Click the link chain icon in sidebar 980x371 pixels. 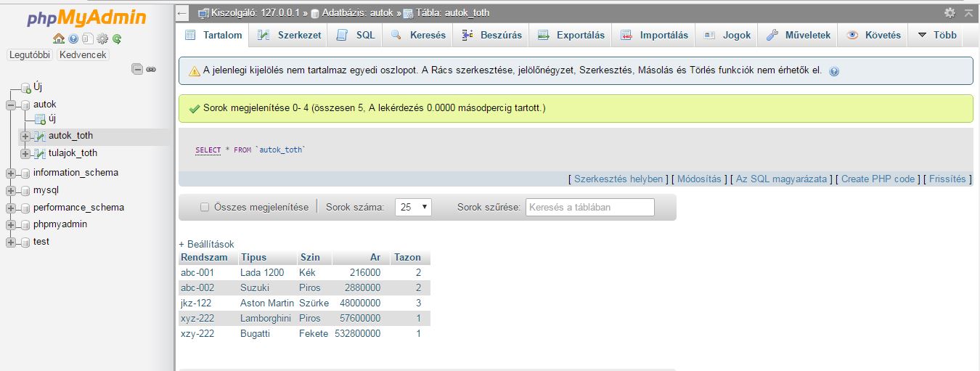click(x=151, y=69)
